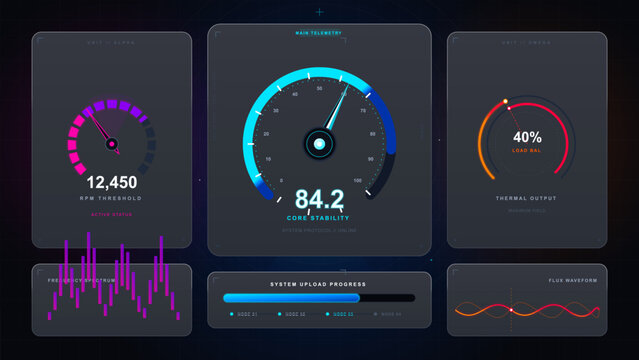
Task: Select the orange LOAD BAL label
Action: pyautogui.click(x=527, y=150)
